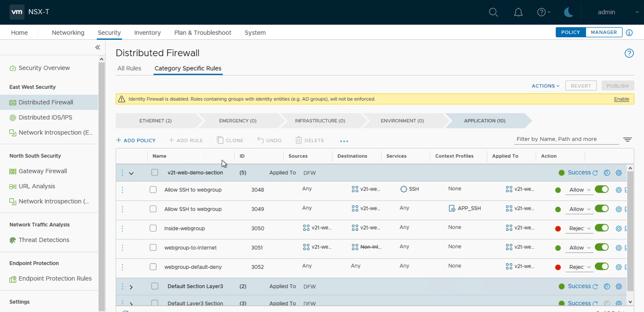The height and width of the screenshot is (312, 644).
Task: Select the ETHERNET (2) category
Action: click(x=155, y=121)
